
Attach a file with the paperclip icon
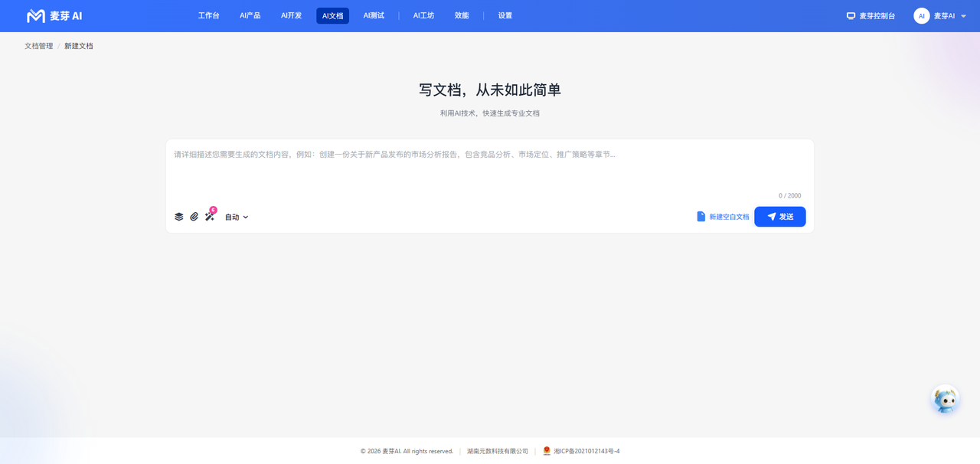pos(194,217)
